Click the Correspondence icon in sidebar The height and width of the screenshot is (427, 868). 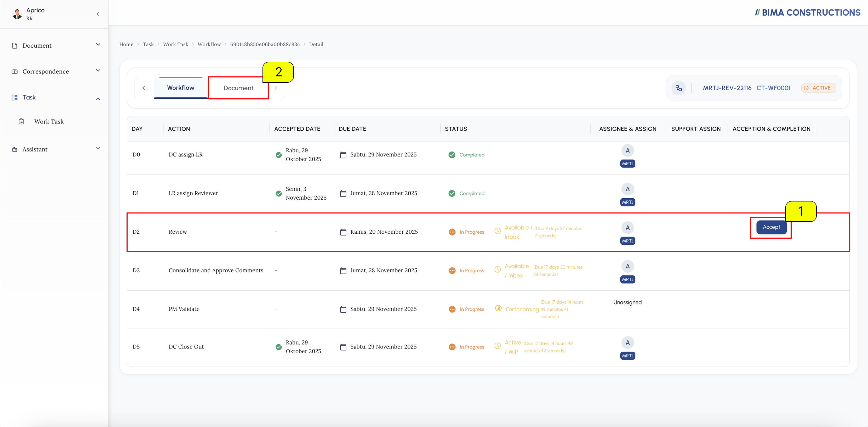tap(14, 71)
